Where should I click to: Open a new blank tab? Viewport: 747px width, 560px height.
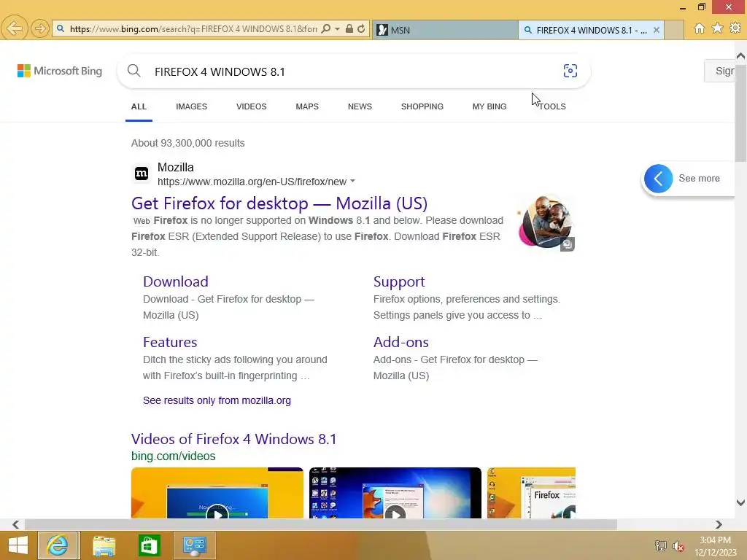tap(674, 30)
